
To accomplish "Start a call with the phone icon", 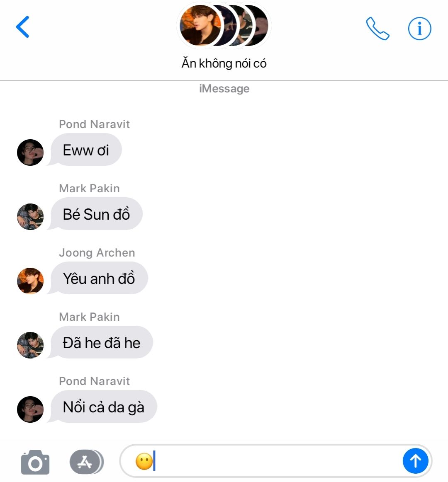I will 377,28.
